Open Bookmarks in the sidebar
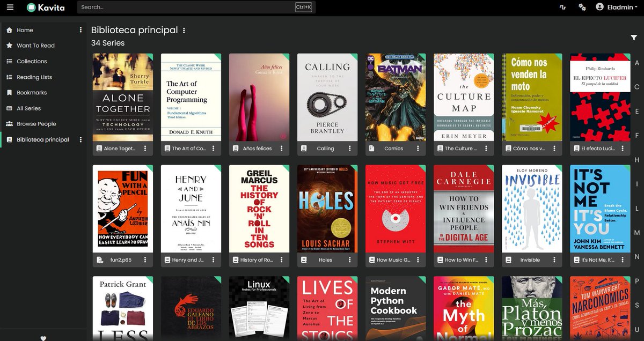This screenshot has height=341, width=644. [32, 93]
